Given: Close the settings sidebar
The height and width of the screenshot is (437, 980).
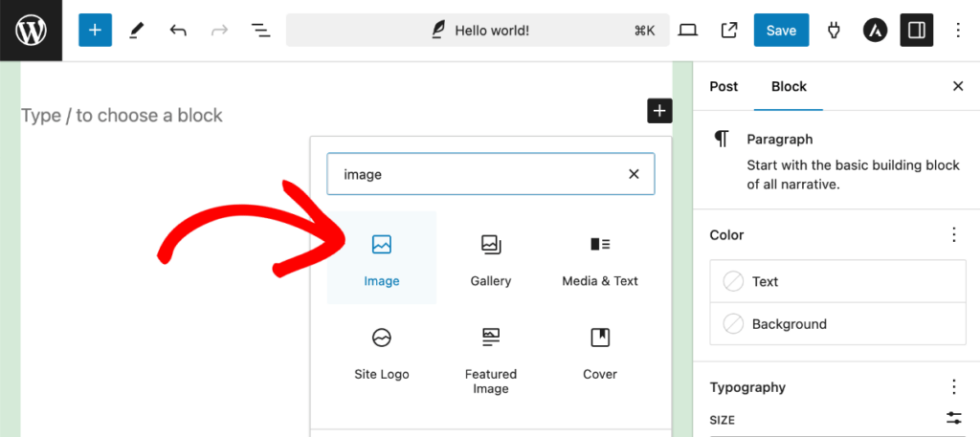Looking at the screenshot, I should click(x=958, y=86).
